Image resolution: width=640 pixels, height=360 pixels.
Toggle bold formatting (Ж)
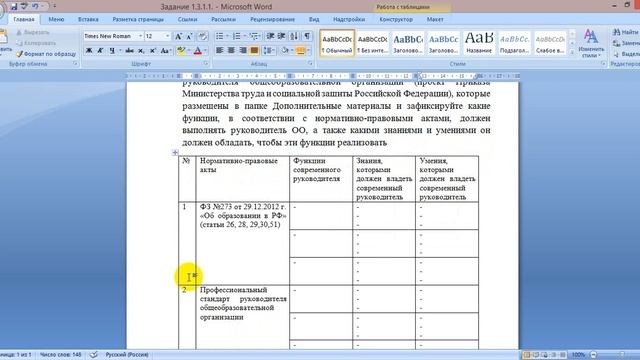(89, 51)
